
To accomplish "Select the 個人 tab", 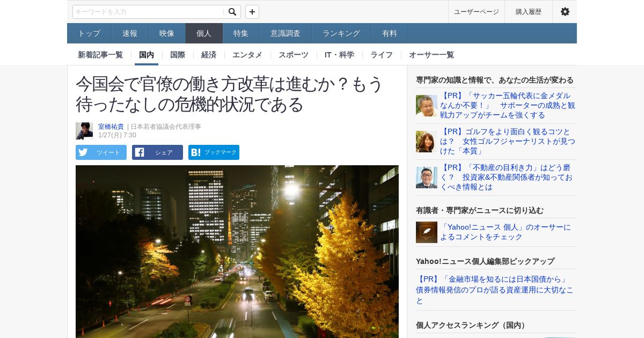I will pyautogui.click(x=204, y=33).
